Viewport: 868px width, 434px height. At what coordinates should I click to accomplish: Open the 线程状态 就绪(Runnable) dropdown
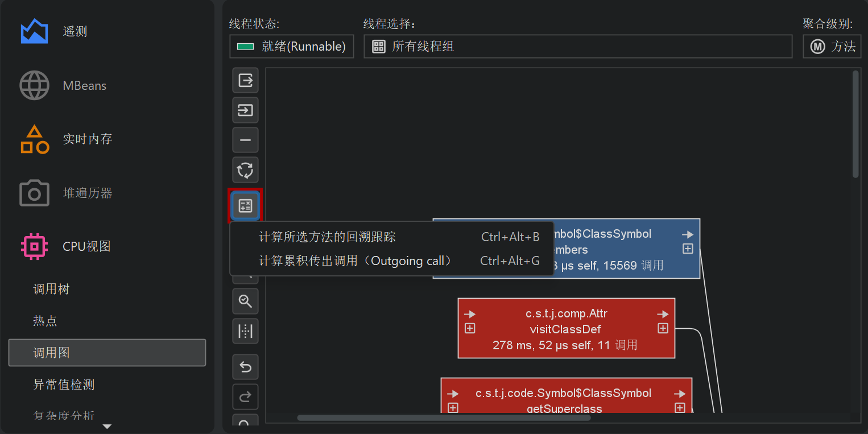[292, 47]
